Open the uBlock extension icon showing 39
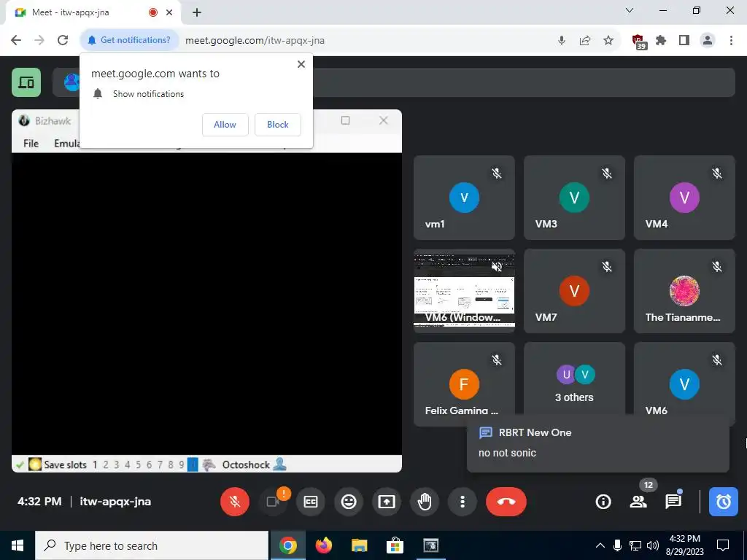Screen dimensions: 747x560 point(638,42)
